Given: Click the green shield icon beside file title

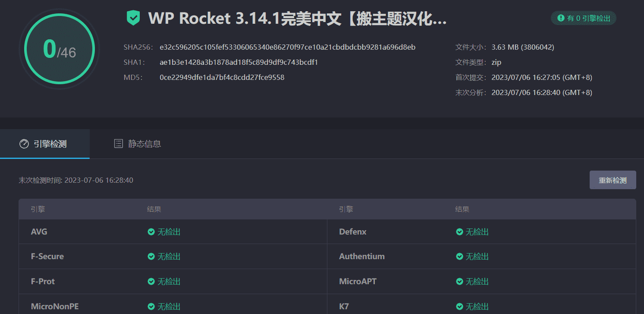Looking at the screenshot, I should (133, 19).
